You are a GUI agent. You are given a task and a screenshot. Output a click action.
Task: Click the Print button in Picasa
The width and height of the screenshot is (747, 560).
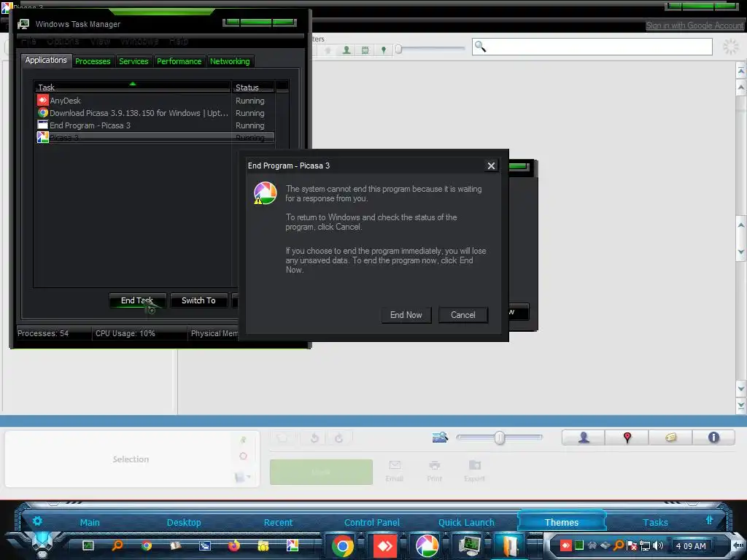(435, 471)
